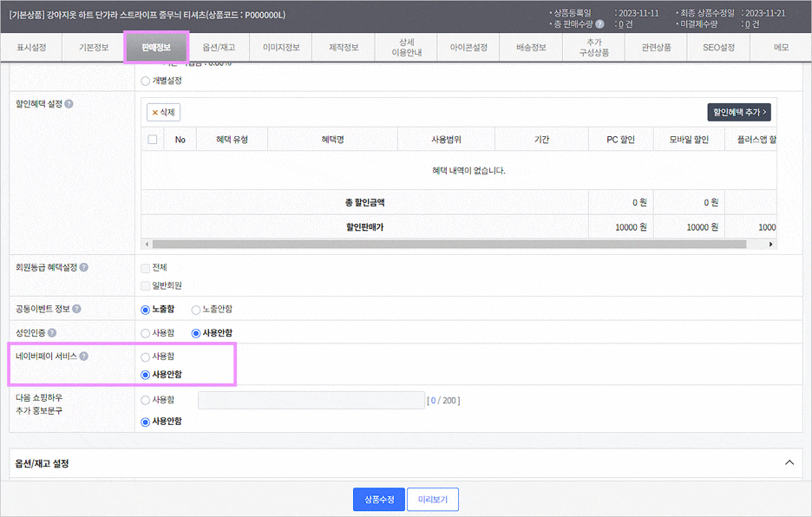Select 노출안함 for 공통이벤트 정보
The height and width of the screenshot is (517, 812).
(x=196, y=310)
